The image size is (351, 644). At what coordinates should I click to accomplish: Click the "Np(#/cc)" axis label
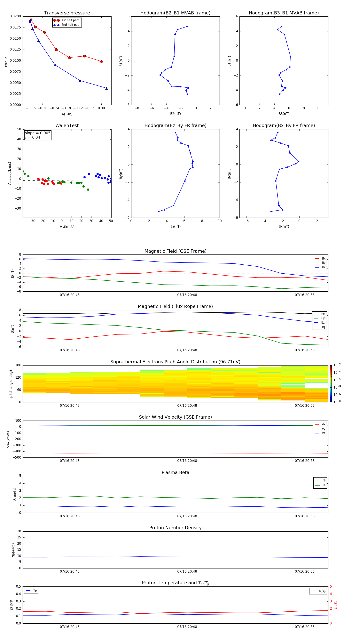13,550
